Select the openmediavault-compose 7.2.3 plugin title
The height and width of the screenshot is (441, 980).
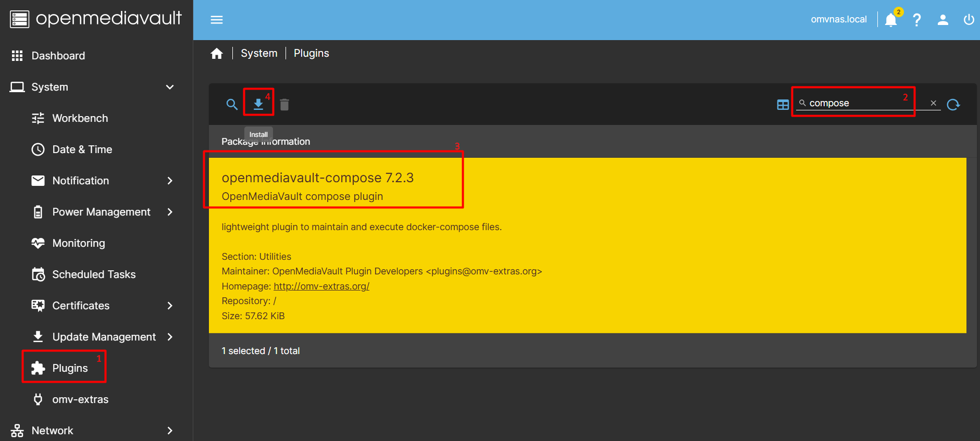point(318,178)
